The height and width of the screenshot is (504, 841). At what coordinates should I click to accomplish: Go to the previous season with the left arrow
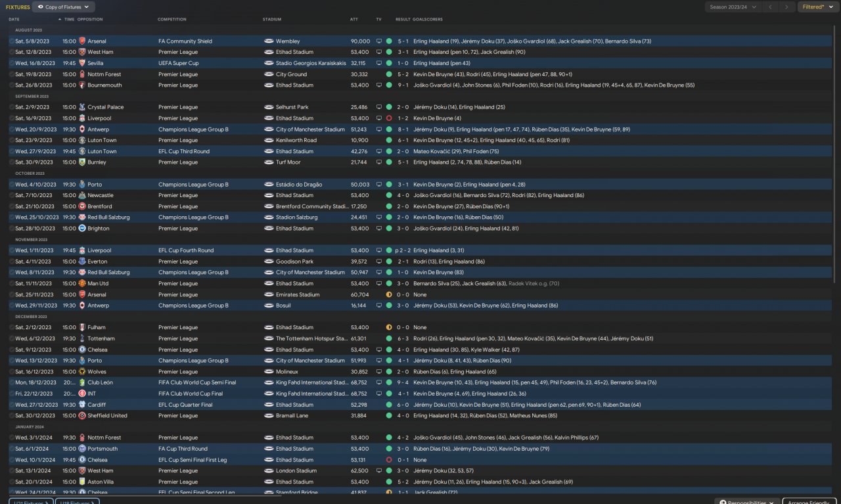[771, 7]
